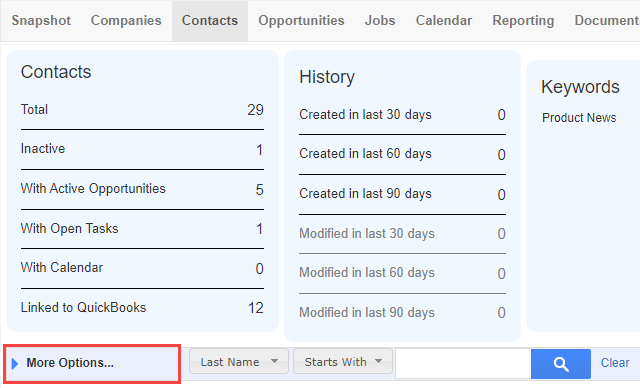Expand the More Options triangle
The width and height of the screenshot is (640, 388).
[x=15, y=363]
